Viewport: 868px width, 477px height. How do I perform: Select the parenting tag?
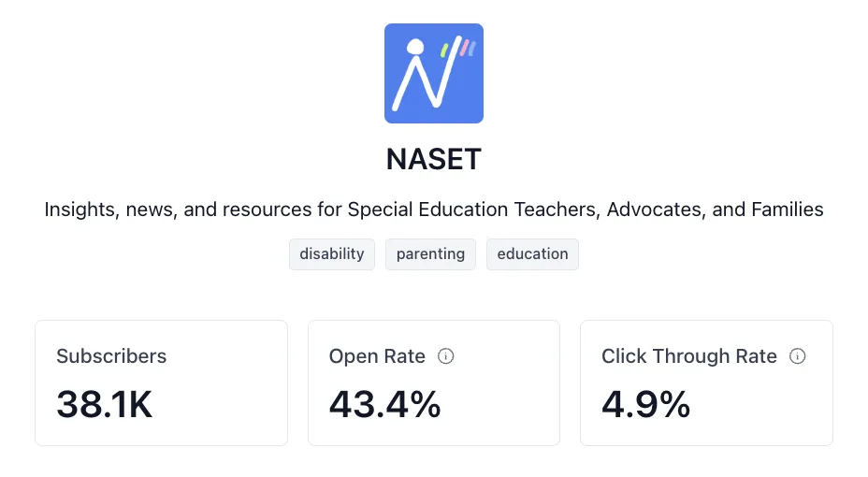coord(430,254)
